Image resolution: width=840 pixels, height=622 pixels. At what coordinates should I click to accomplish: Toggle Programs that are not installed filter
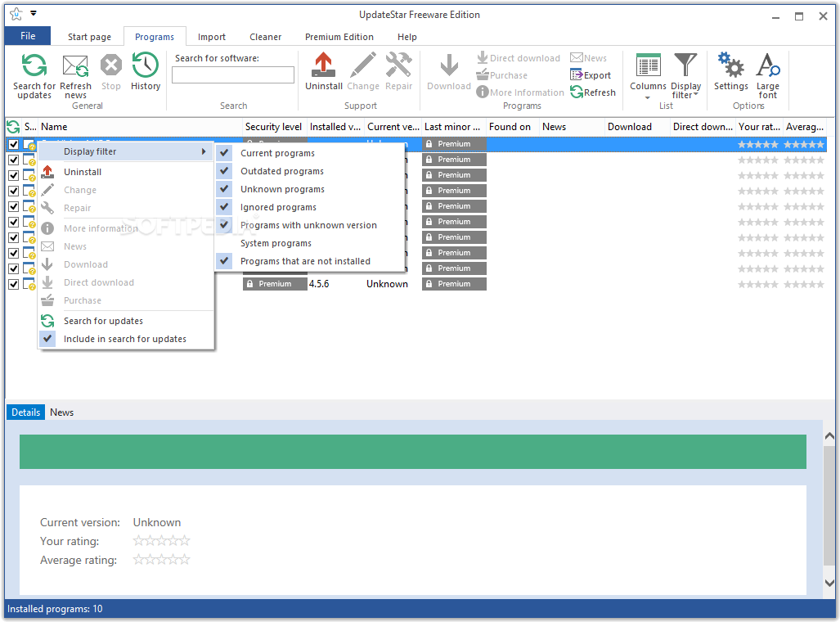click(305, 261)
